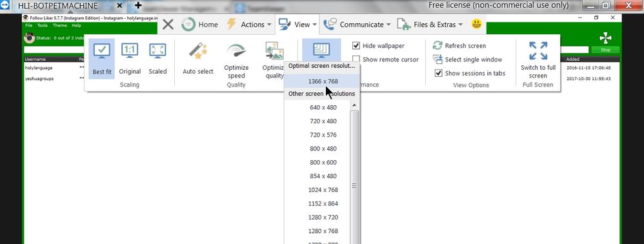
Task: Choose Original 1:1 scaling icon
Action: pos(130,51)
